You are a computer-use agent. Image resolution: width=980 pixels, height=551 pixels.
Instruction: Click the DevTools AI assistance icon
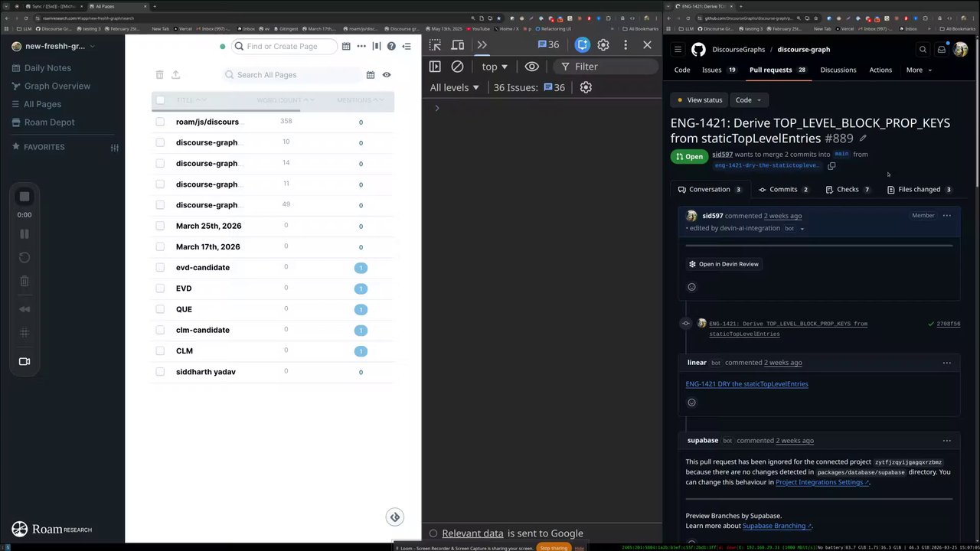(x=583, y=45)
